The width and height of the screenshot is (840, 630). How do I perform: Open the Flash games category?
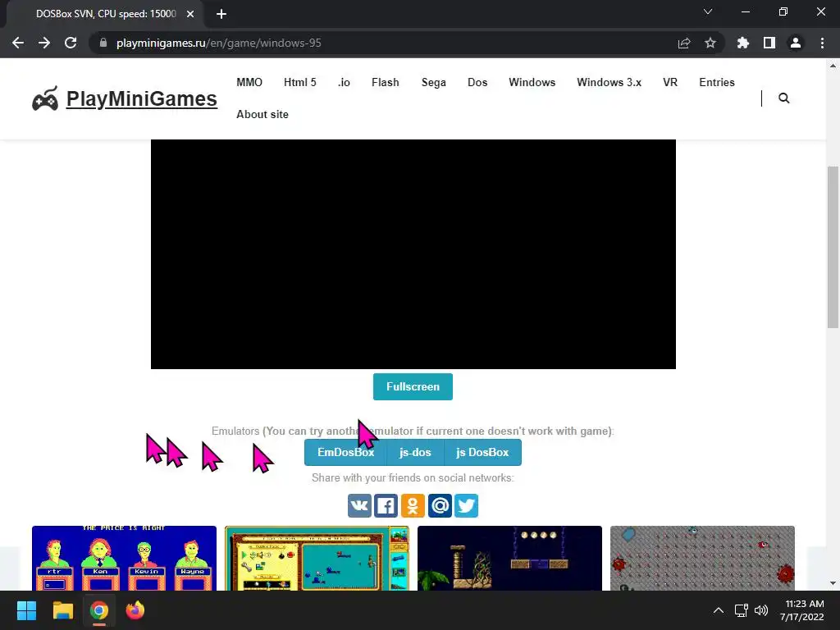coord(386,83)
